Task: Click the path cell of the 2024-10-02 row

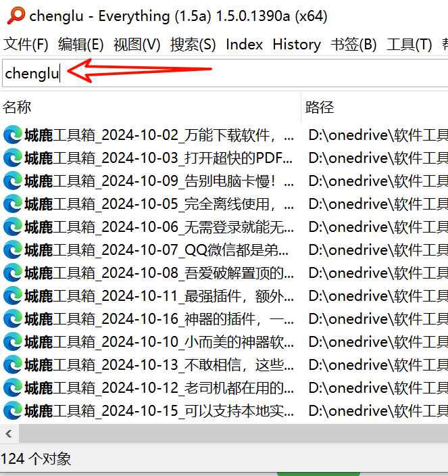Action: (x=378, y=135)
